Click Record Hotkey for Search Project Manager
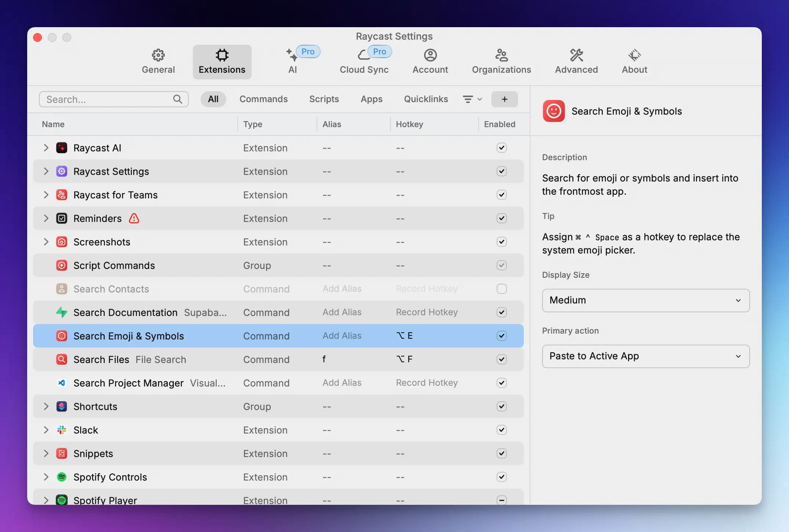The height and width of the screenshot is (532, 789). [427, 383]
